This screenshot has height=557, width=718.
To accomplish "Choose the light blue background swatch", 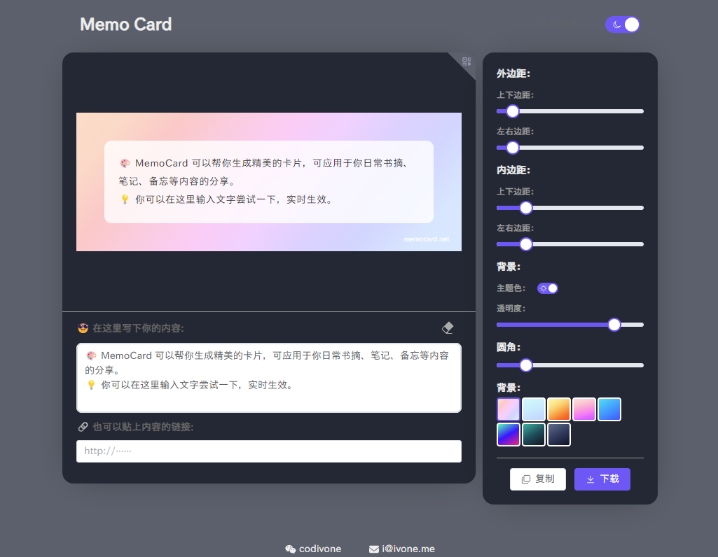I will (x=534, y=409).
